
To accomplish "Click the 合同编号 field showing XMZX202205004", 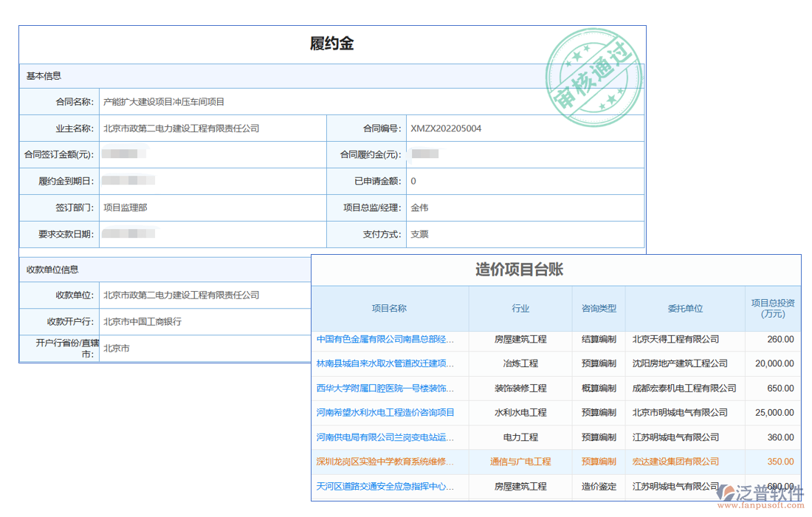I will pyautogui.click(x=446, y=129).
